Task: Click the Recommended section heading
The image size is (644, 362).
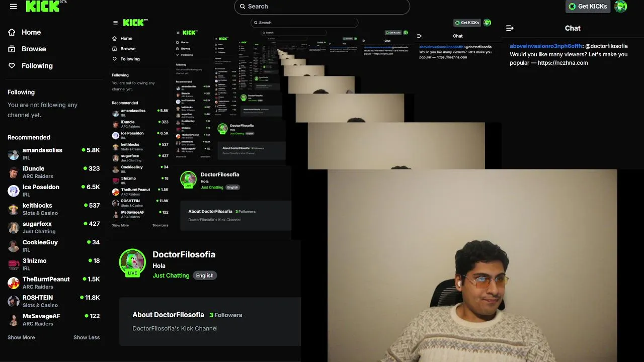Action: pyautogui.click(x=29, y=137)
